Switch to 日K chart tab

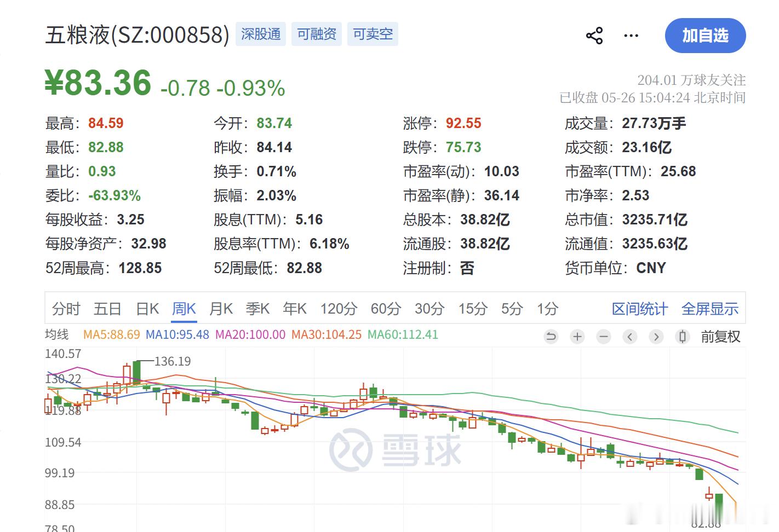point(147,309)
